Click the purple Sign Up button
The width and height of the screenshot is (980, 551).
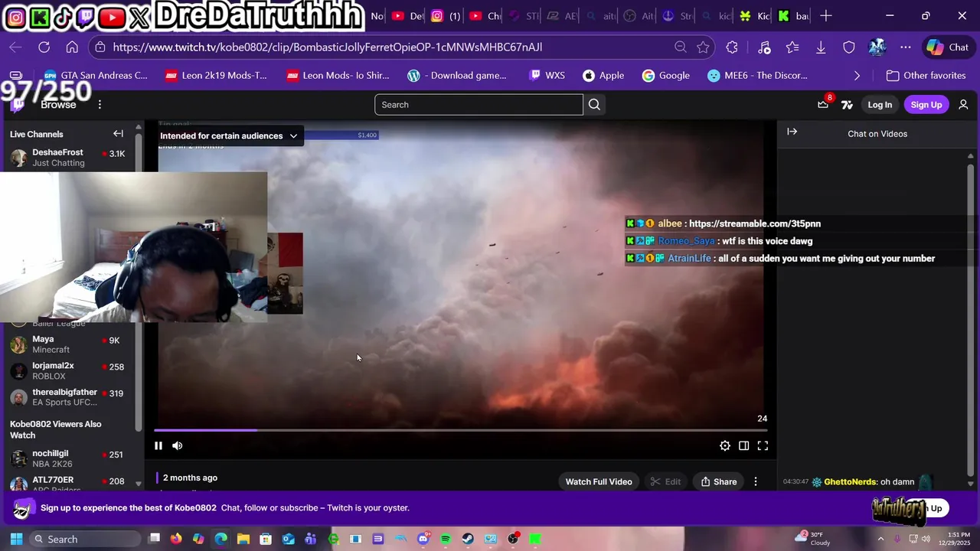tap(926, 105)
